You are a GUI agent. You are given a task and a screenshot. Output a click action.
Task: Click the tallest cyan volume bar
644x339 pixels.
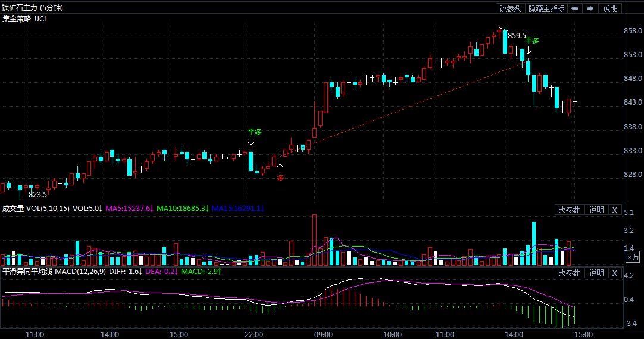click(x=534, y=244)
